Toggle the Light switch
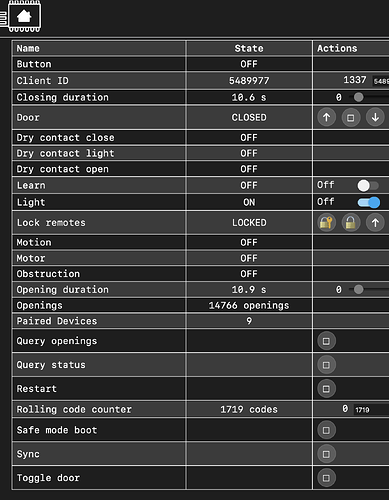This screenshot has height=500, width=389. [368, 202]
